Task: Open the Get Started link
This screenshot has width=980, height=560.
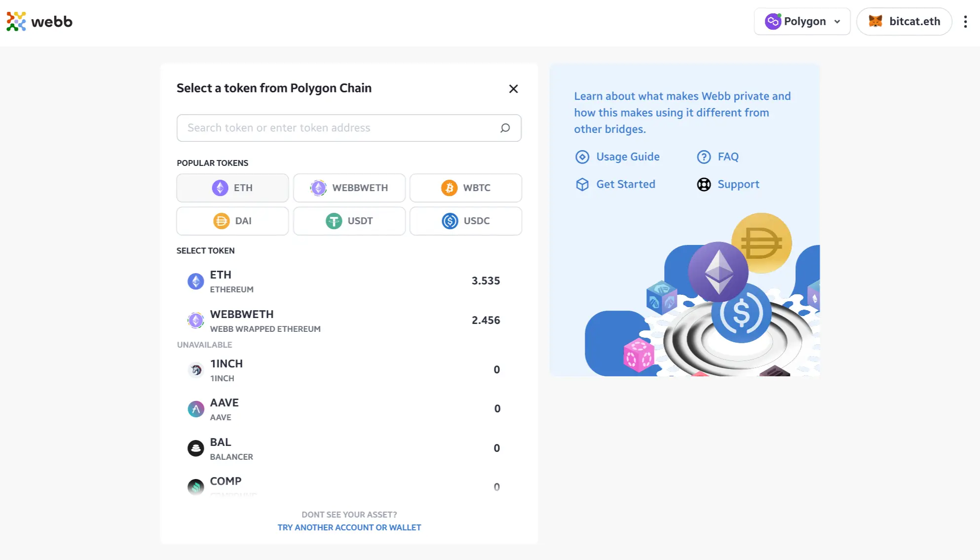Action: pos(615,184)
